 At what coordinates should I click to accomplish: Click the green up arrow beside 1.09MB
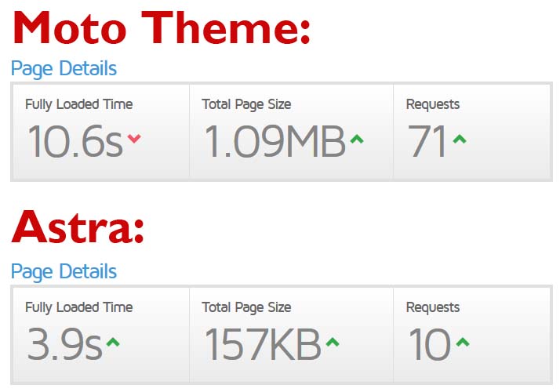coord(357,139)
